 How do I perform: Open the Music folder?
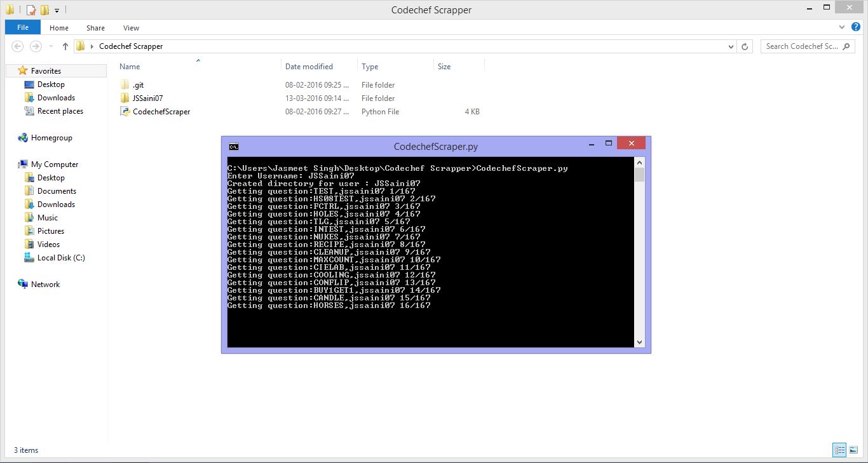pyautogui.click(x=48, y=218)
